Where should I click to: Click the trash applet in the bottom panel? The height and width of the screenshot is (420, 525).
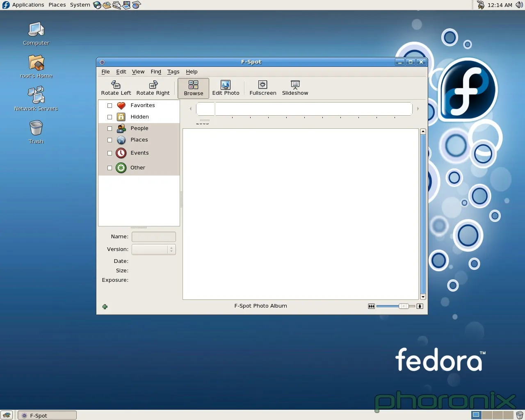pyautogui.click(x=520, y=415)
